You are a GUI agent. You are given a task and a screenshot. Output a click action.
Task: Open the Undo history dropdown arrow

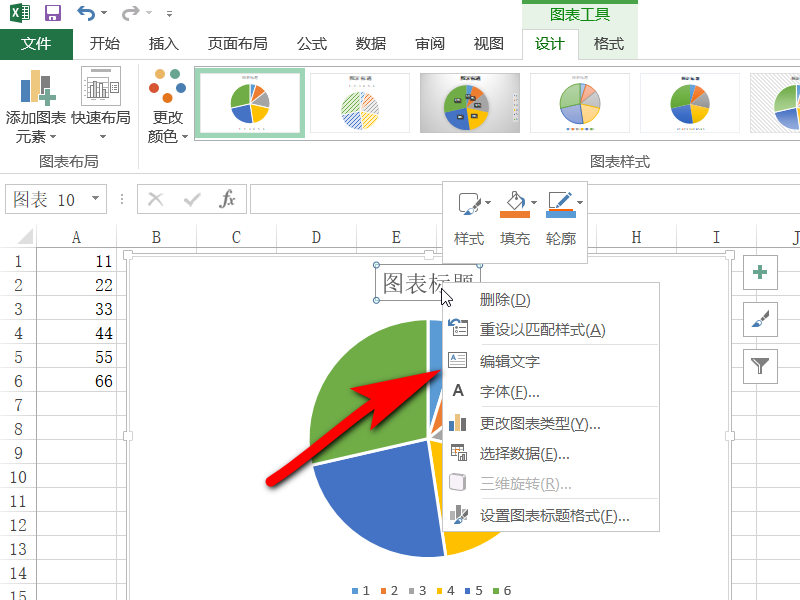pyautogui.click(x=104, y=13)
